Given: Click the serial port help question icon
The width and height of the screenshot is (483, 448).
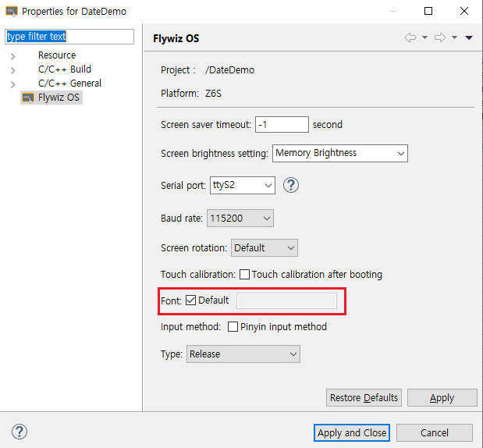Looking at the screenshot, I should click(291, 185).
